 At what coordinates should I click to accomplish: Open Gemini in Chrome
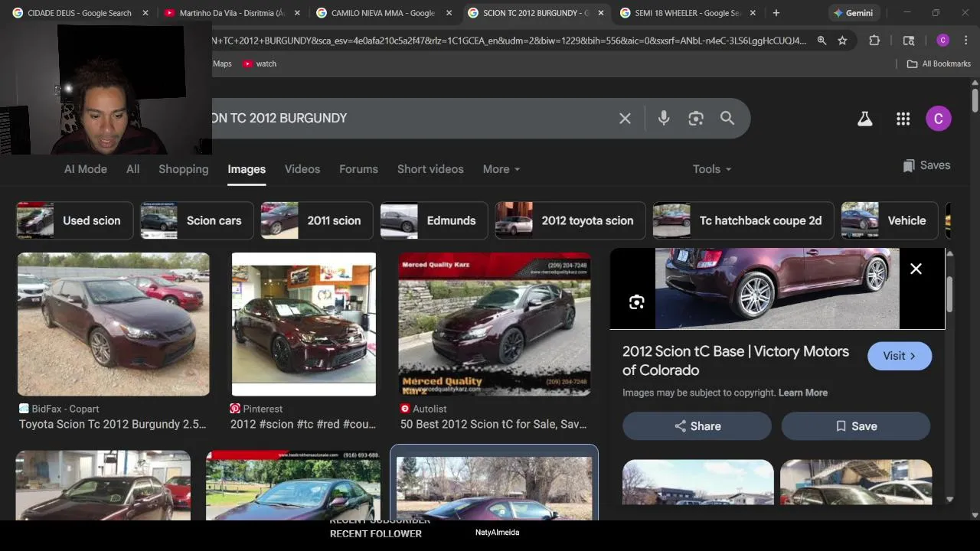pos(854,13)
